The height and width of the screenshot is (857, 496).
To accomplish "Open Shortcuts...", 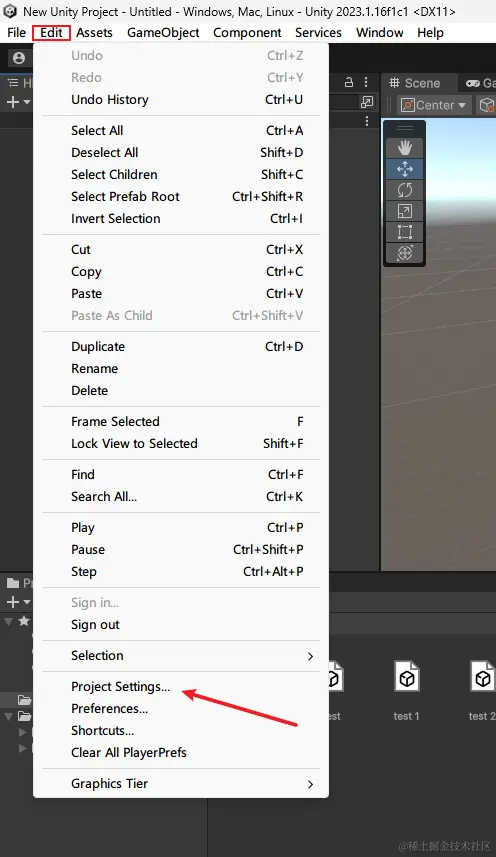I will [x=181, y=731].
